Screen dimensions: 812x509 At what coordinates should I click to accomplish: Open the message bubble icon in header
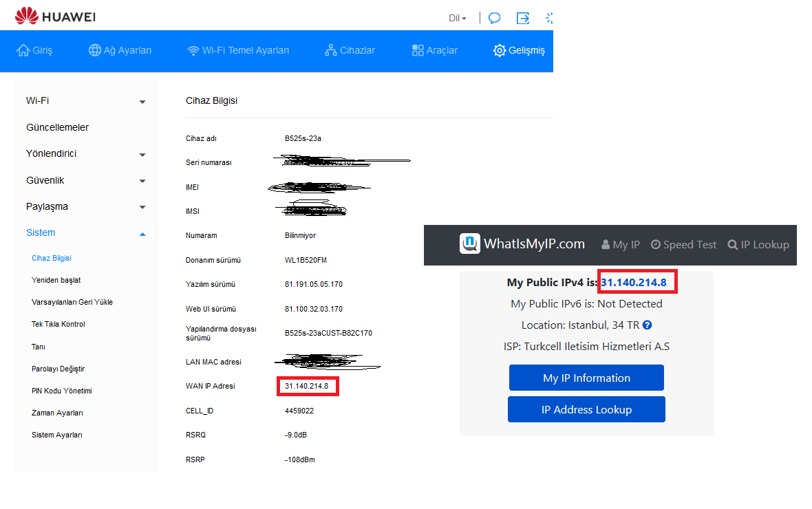(x=495, y=18)
